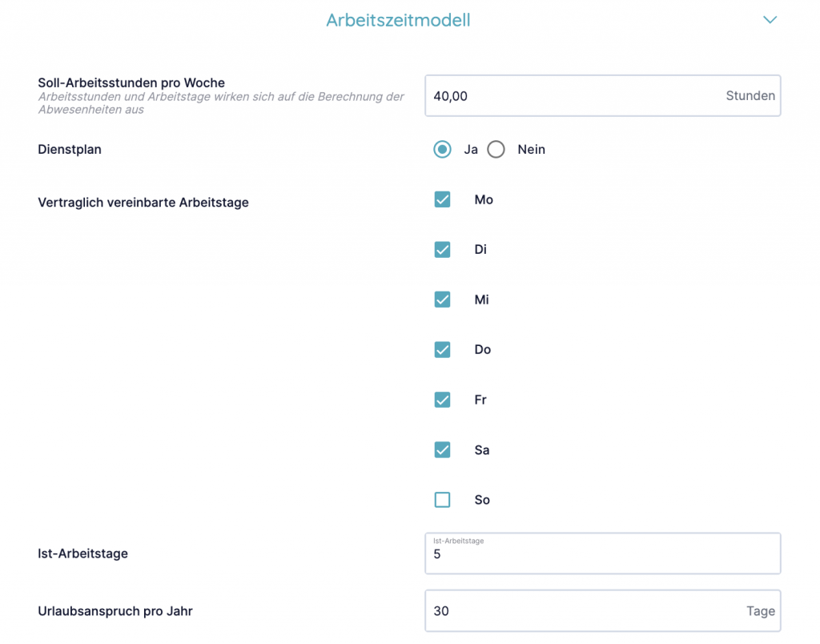Click the Ja radio label text

(x=471, y=150)
